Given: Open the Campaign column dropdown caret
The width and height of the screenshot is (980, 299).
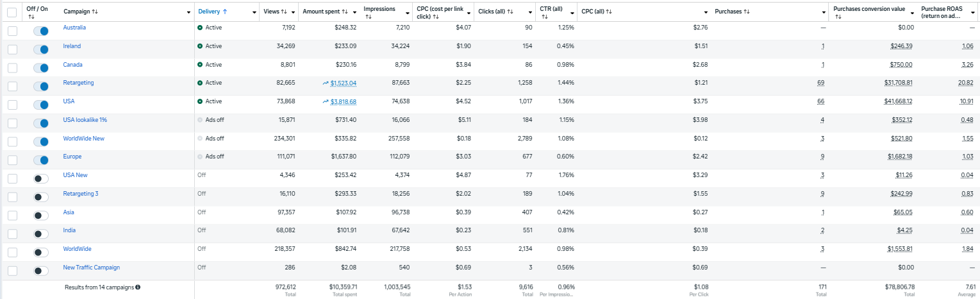Looking at the screenshot, I should pos(188,13).
